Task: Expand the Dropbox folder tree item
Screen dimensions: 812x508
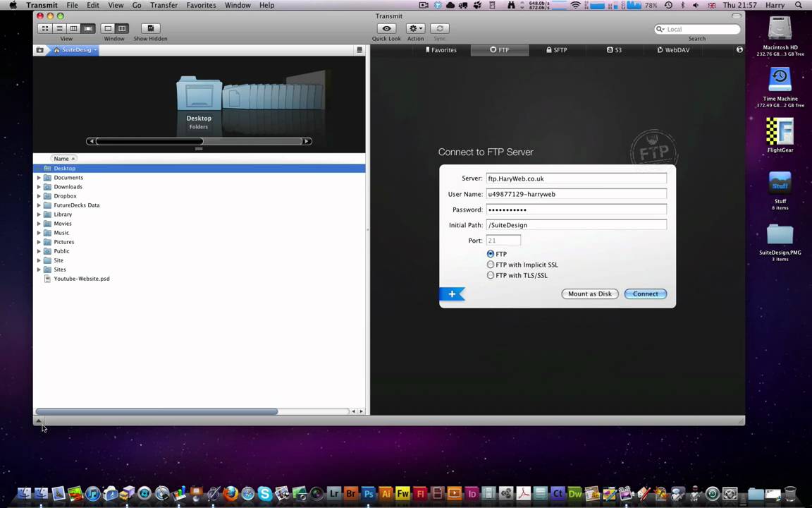Action: tap(39, 196)
